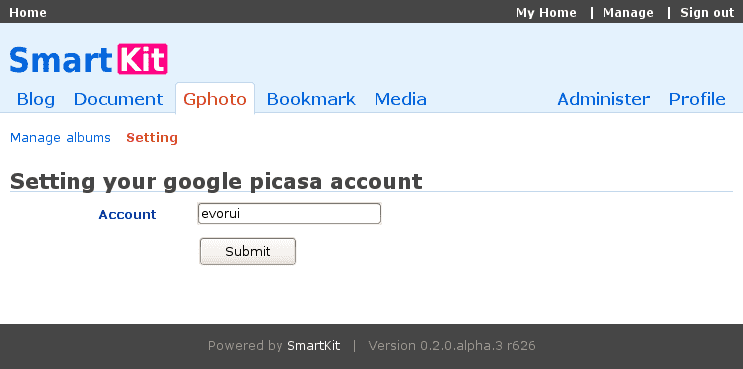This screenshot has width=743, height=369.
Task: Select the Setting submenu link
Action: (152, 138)
